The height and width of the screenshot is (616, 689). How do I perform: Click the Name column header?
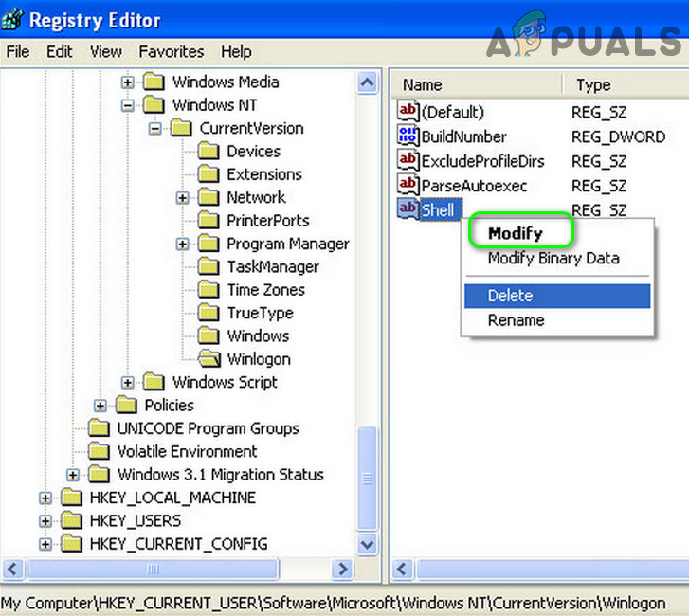point(477,84)
